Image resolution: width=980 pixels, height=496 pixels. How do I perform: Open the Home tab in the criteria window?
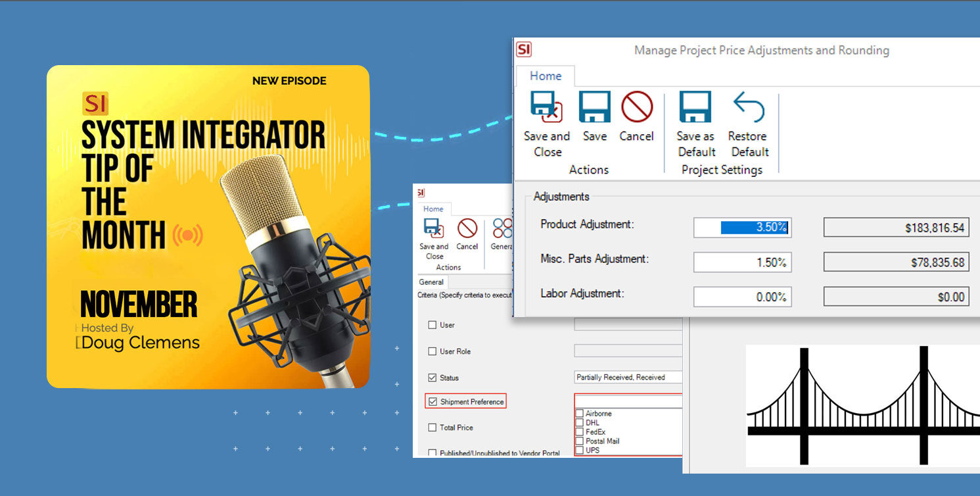pyautogui.click(x=433, y=209)
